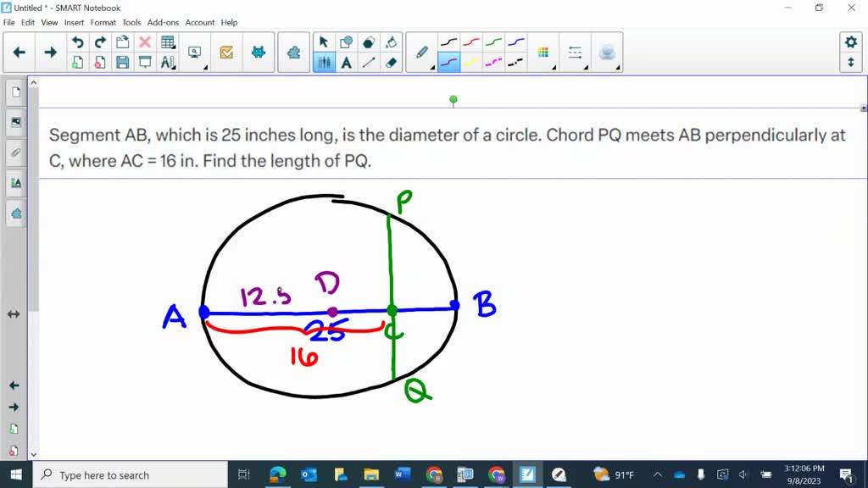Open the Screen Capture tool
The width and height of the screenshot is (868, 488).
point(196,51)
